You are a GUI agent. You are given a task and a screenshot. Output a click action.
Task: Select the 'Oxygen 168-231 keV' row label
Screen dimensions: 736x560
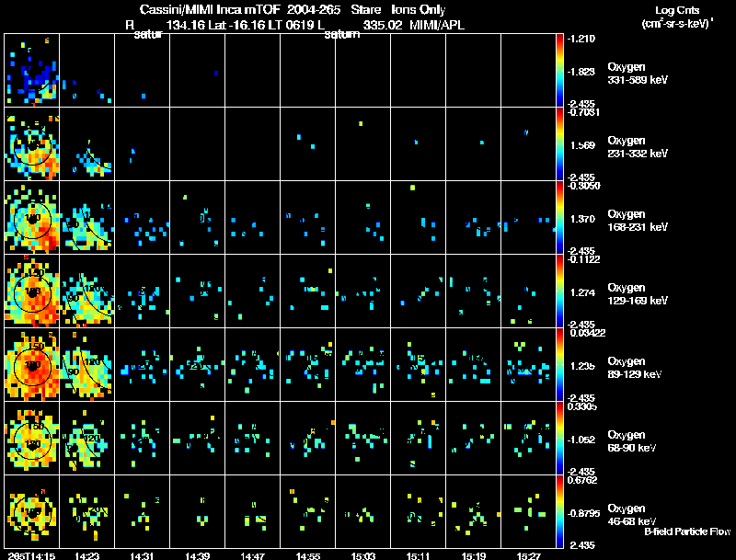coord(638,221)
